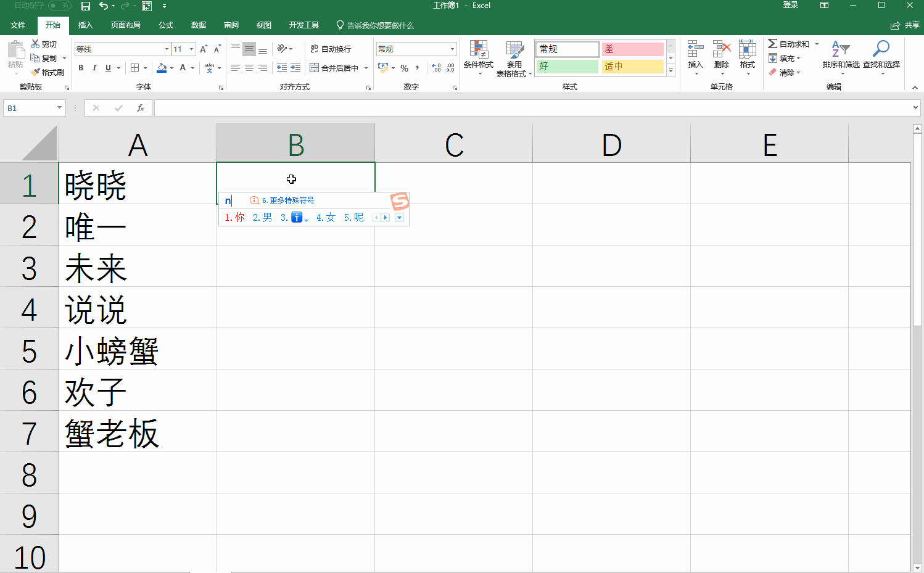924x573 pixels.
Task: Apply the 好 (good) cell style
Action: click(567, 66)
